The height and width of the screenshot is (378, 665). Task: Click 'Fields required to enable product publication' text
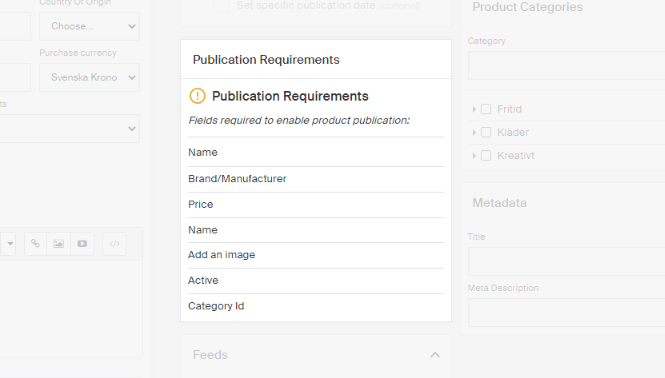point(299,120)
